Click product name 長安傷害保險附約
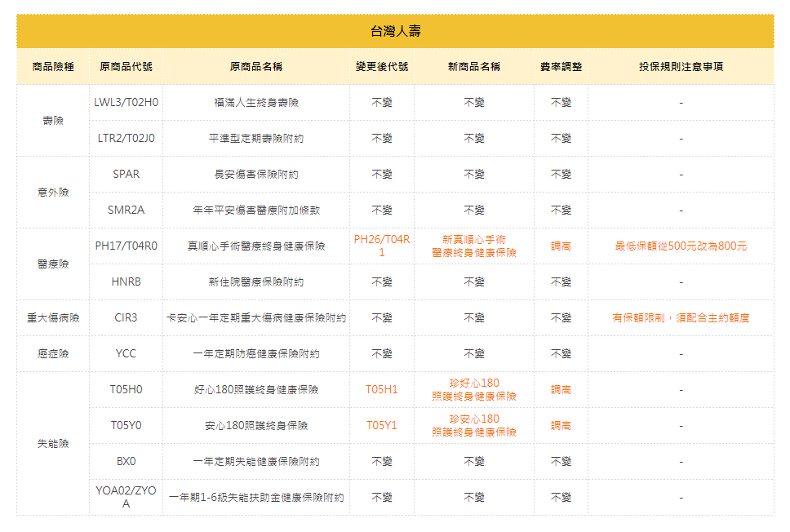The image size is (790, 532). (256, 175)
